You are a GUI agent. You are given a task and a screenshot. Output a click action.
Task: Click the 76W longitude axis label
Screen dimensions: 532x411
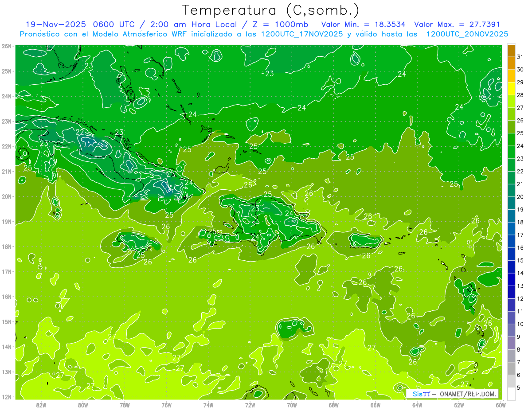(166, 404)
